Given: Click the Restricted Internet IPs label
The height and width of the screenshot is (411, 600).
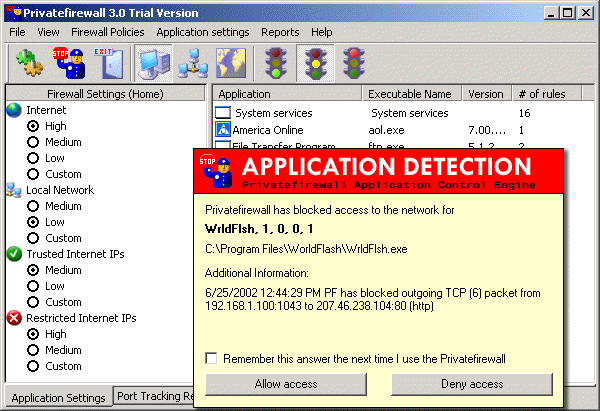Looking at the screenshot, I should click(81, 318).
